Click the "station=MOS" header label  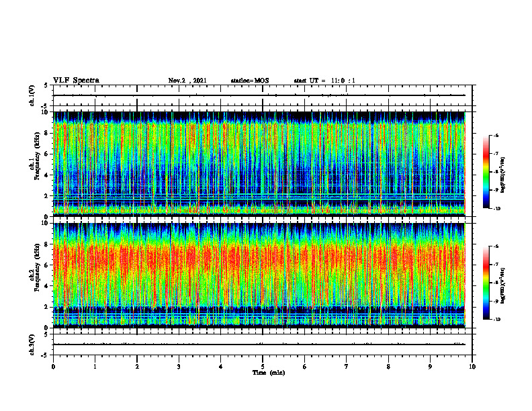coord(250,81)
